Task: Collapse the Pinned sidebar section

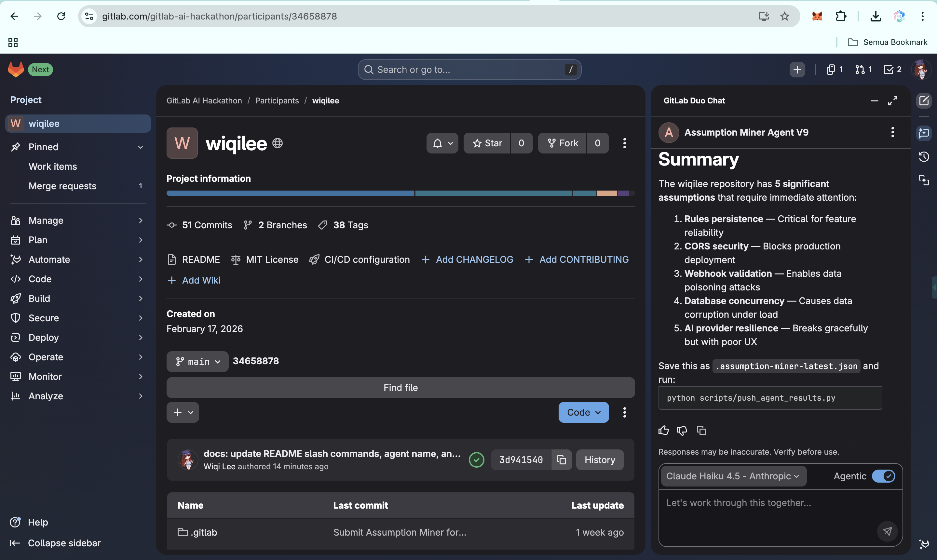Action: coord(141,147)
